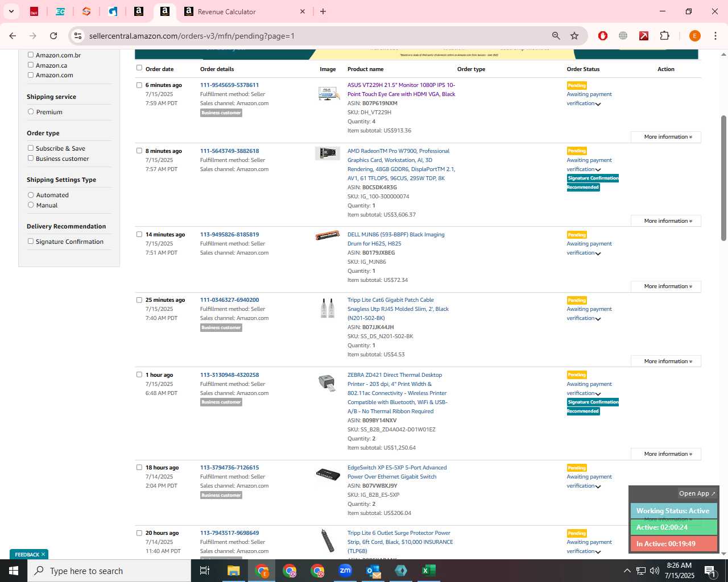This screenshot has width=728, height=582.
Task: Expand More information for Tripp Lite Cat6 order
Action: pyautogui.click(x=666, y=361)
